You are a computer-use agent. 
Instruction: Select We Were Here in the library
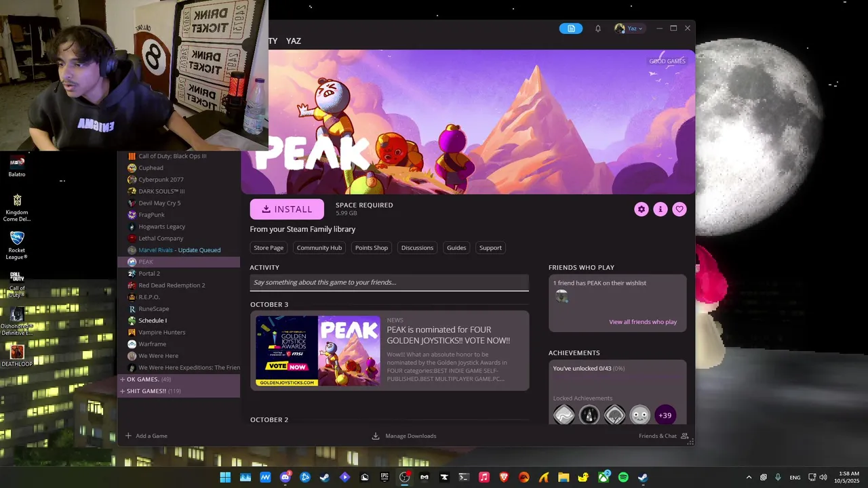click(179, 356)
